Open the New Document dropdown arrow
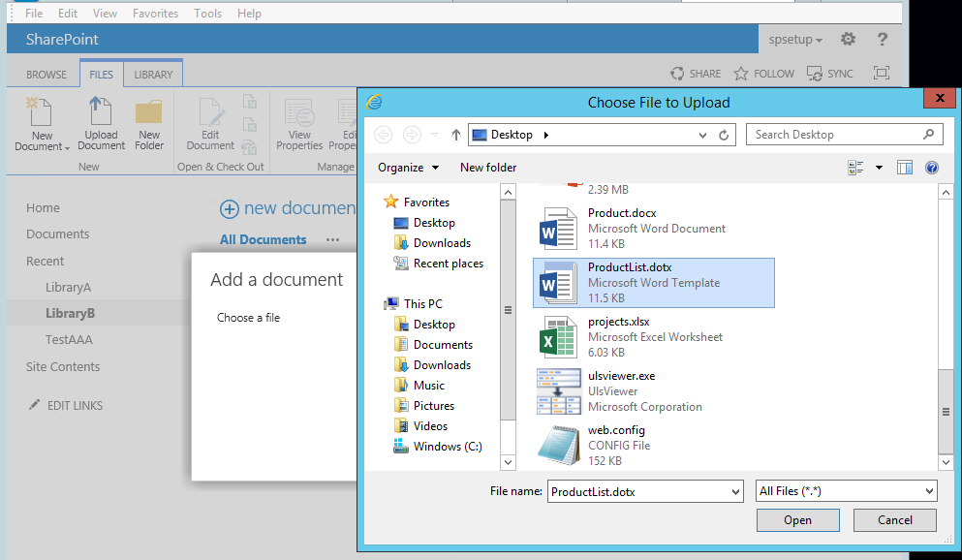This screenshot has height=560, width=962. (67, 148)
